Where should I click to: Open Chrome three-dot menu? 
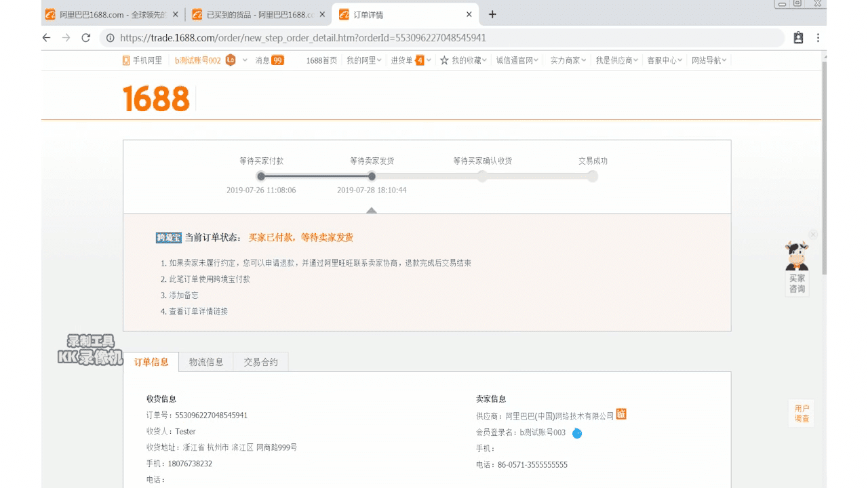[x=818, y=38]
